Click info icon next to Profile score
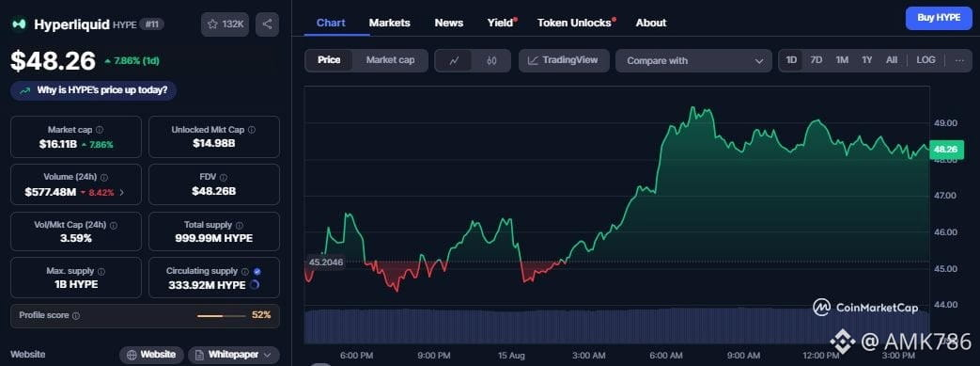The width and height of the screenshot is (980, 366). click(75, 316)
